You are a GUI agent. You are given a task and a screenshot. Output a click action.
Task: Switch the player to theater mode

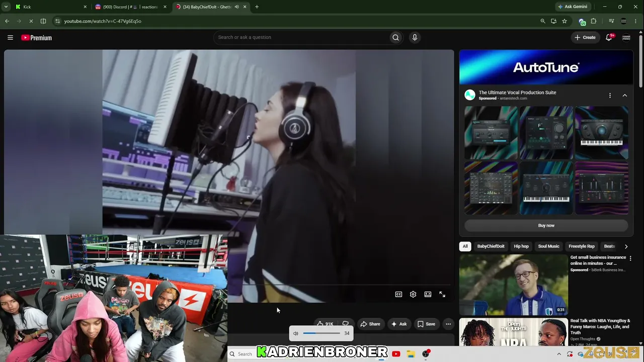click(428, 295)
